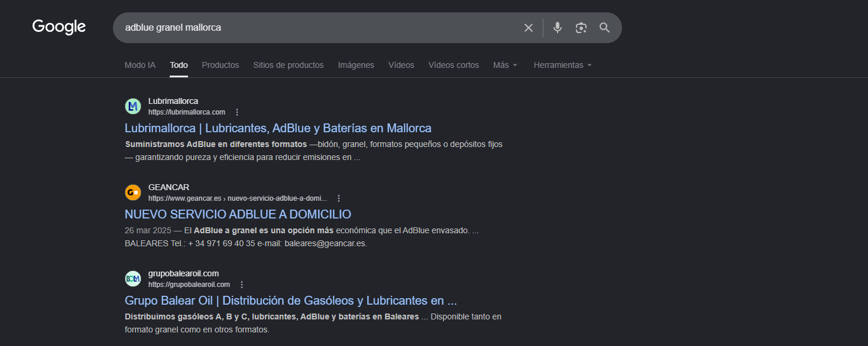Expand the Herramientas dropdown

coord(563,65)
